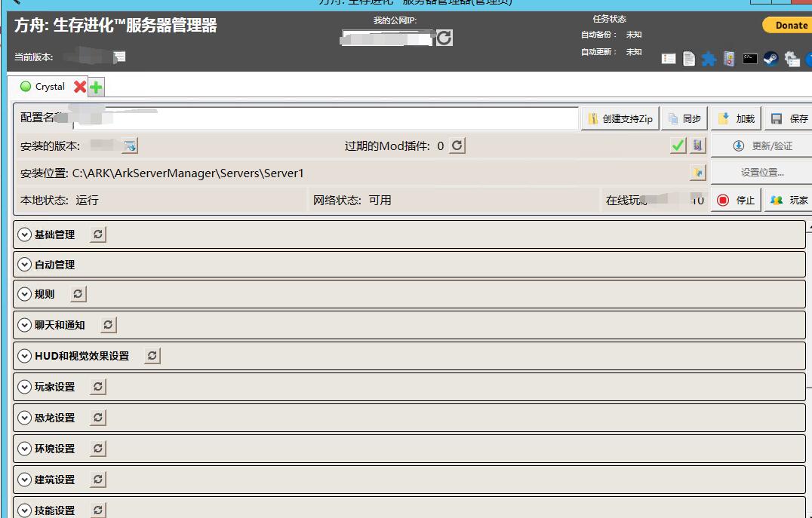Refresh the public IP address
The width and height of the screenshot is (812, 518).
(444, 37)
